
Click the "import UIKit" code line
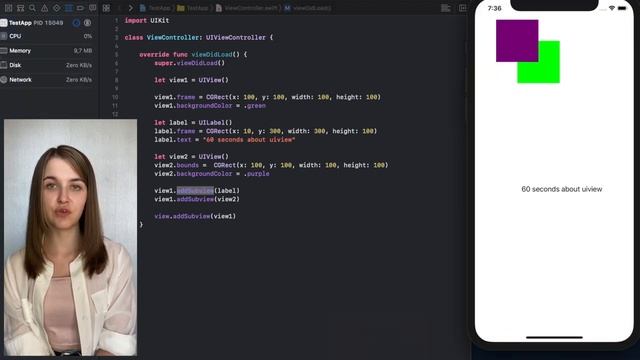point(147,20)
